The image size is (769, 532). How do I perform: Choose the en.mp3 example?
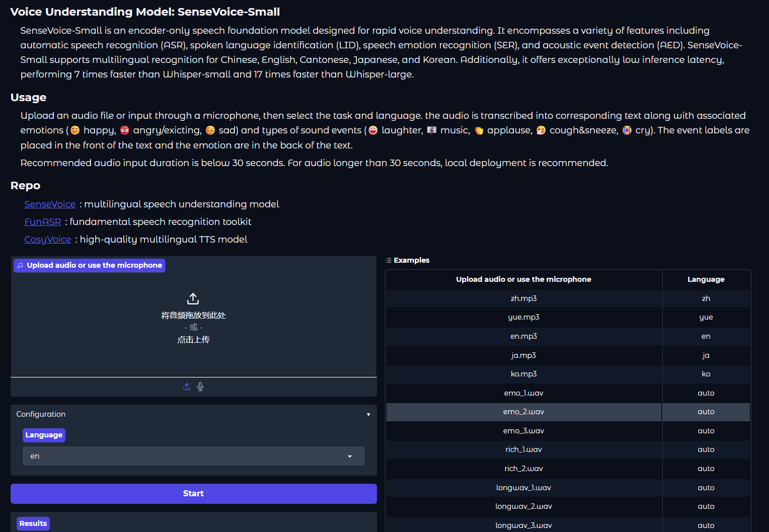pyautogui.click(x=524, y=336)
